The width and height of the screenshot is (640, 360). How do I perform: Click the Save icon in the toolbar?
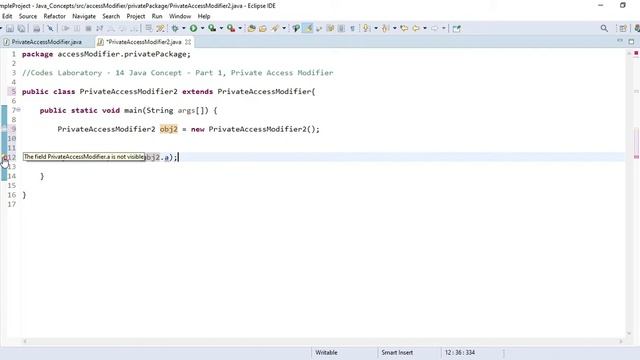click(x=10, y=29)
